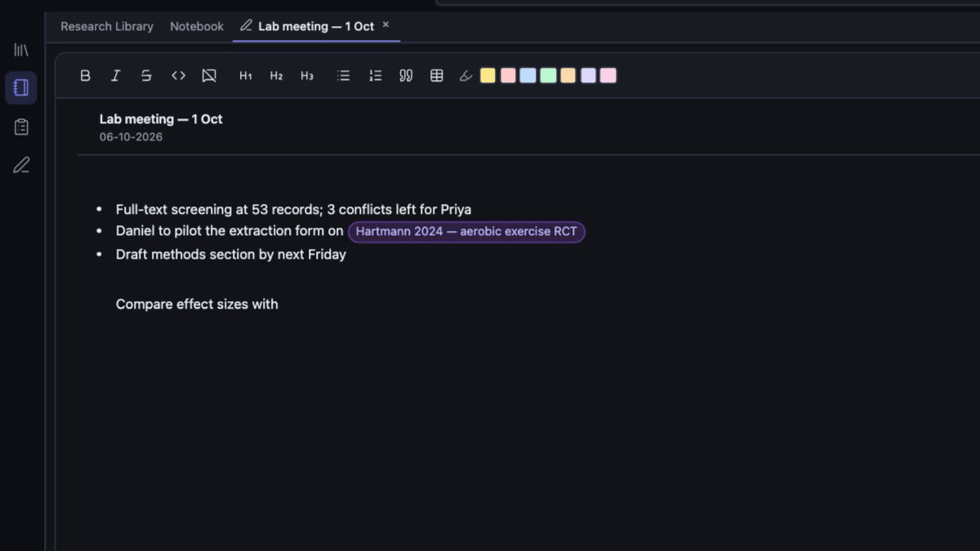Close the Lab meeting — 1 Oct tab

click(x=386, y=24)
